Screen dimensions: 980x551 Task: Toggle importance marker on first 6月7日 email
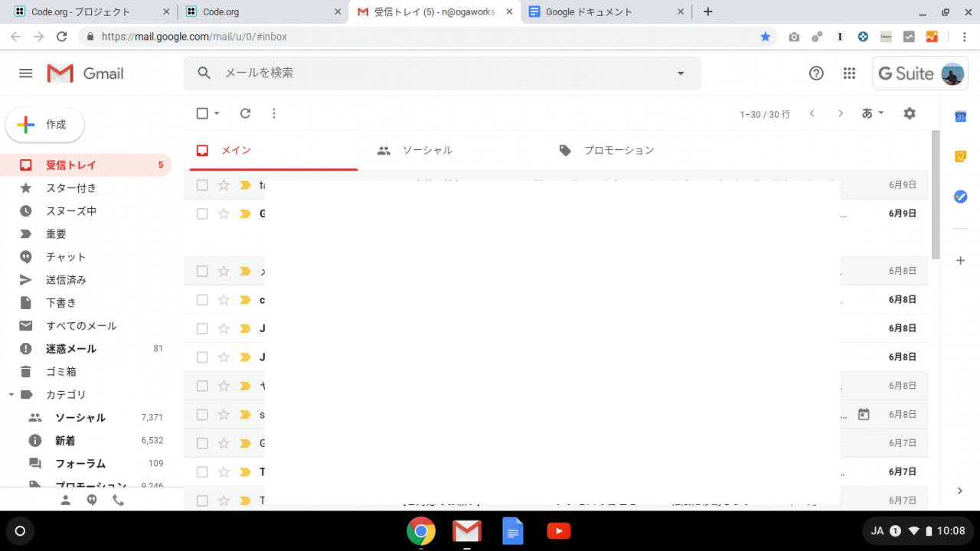pos(245,443)
